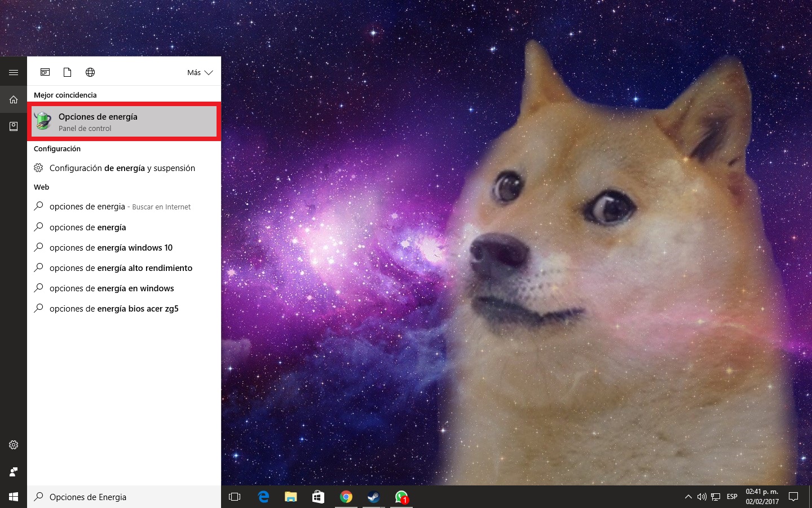This screenshot has width=812, height=508.
Task: Filter search results by Web
Action: (90, 72)
